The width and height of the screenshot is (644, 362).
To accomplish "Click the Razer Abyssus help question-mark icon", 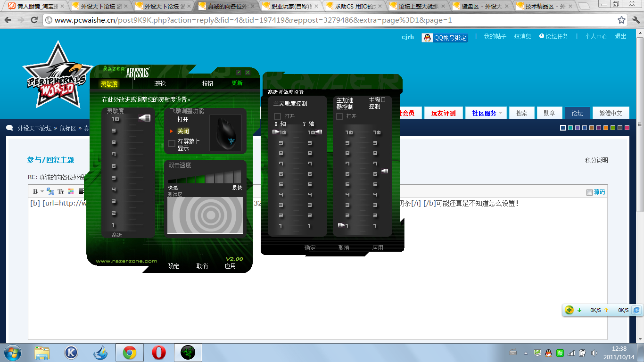I will tap(239, 73).
